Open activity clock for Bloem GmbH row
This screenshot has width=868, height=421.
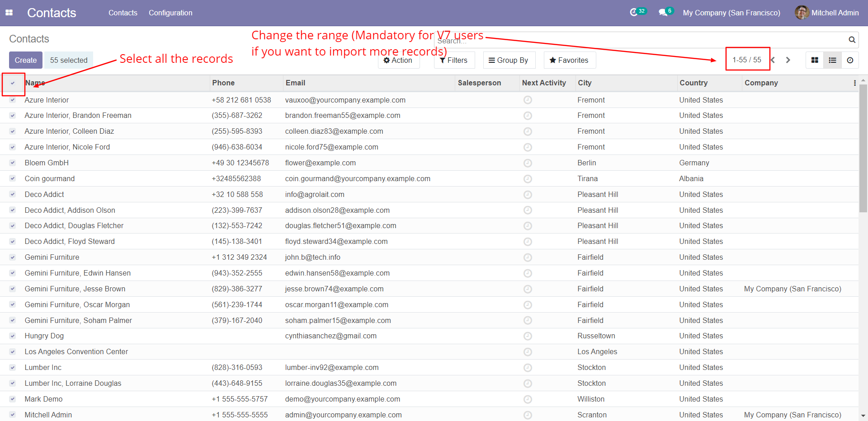coord(528,163)
